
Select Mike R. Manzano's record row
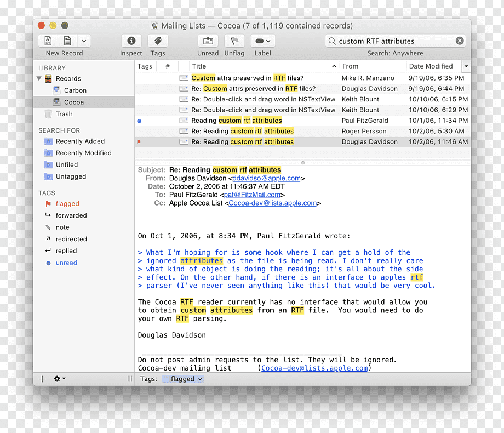click(x=303, y=78)
